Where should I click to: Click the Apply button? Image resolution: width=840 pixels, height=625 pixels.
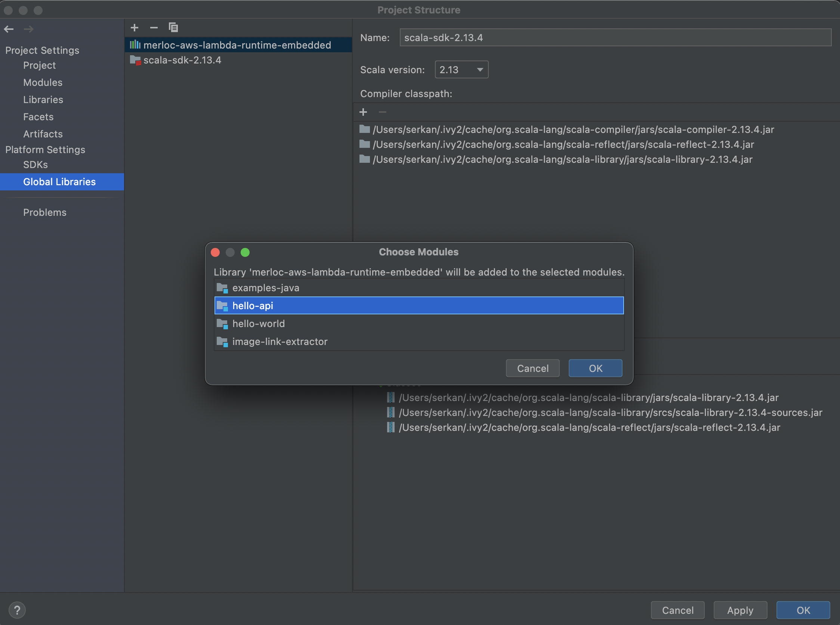click(740, 610)
